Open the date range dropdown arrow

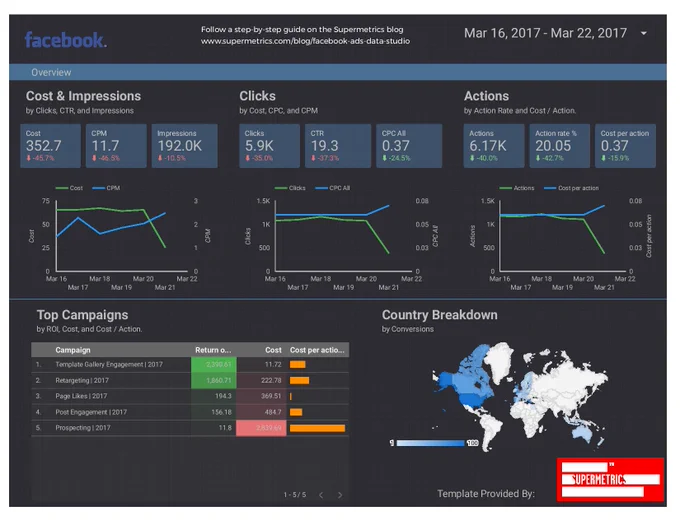pyautogui.click(x=644, y=33)
